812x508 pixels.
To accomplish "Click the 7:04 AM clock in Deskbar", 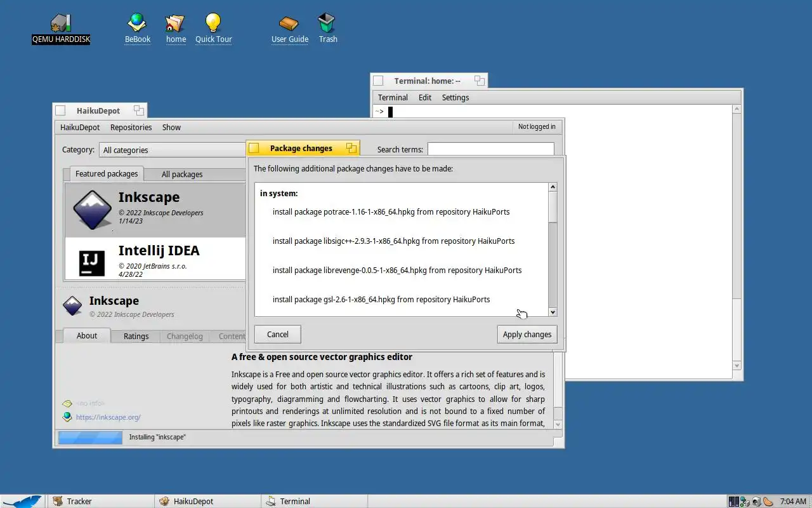I will pos(793,501).
